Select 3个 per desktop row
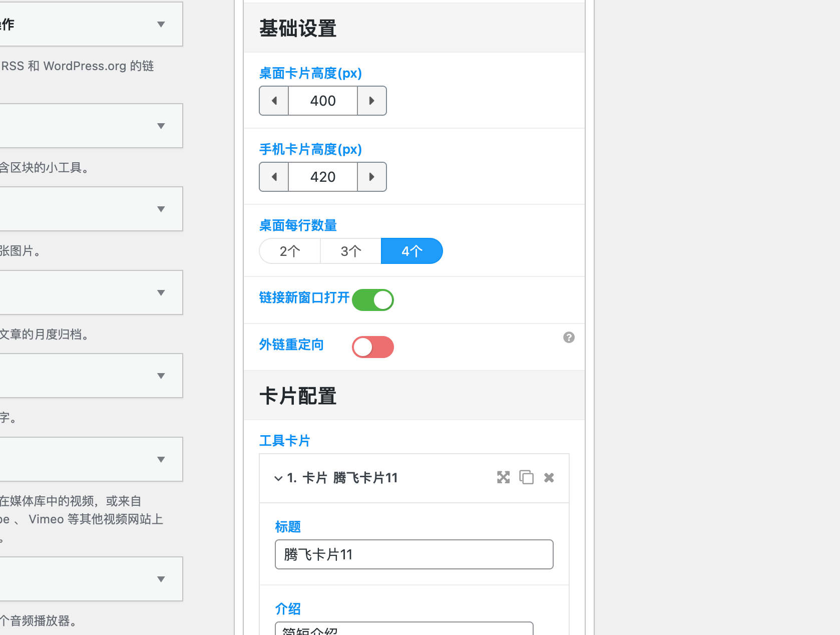The image size is (840, 635). [351, 251]
